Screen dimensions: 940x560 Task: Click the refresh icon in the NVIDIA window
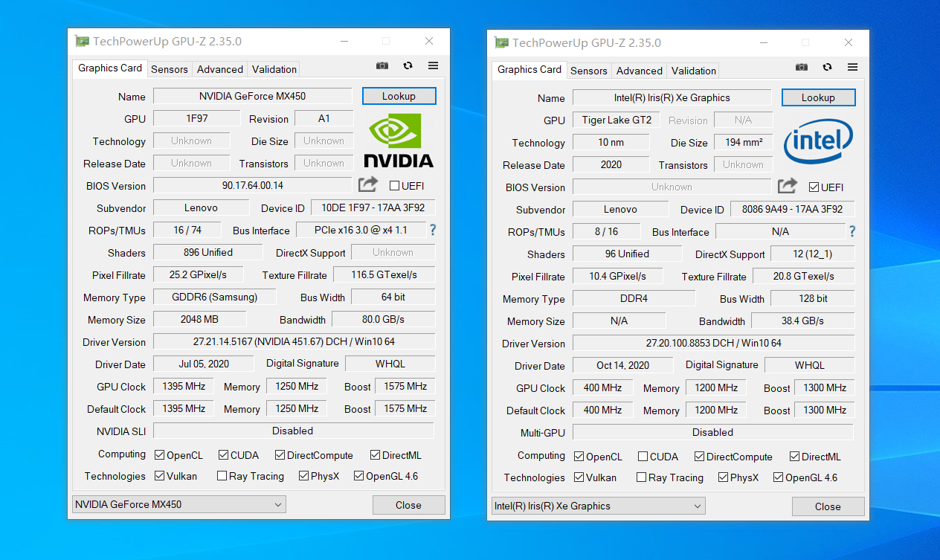point(408,65)
